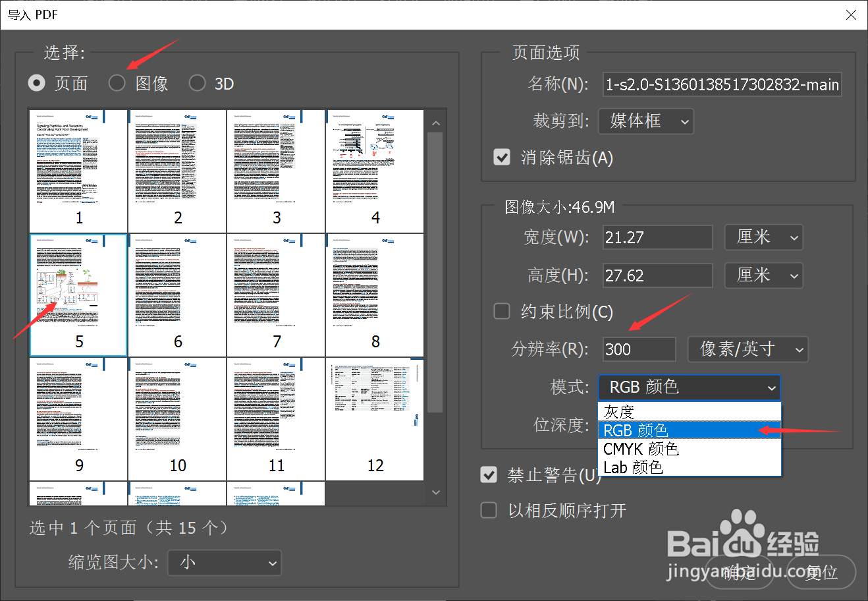Viewport: 868px width, 601px height.
Task: Uncheck the 消除锯齿 anti-aliasing checkbox
Action: click(502, 157)
